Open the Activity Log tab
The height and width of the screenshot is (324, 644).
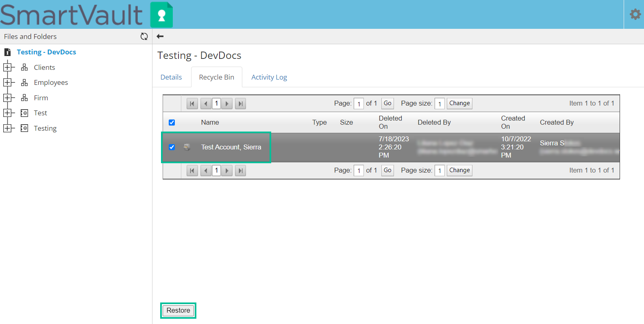pyautogui.click(x=269, y=77)
